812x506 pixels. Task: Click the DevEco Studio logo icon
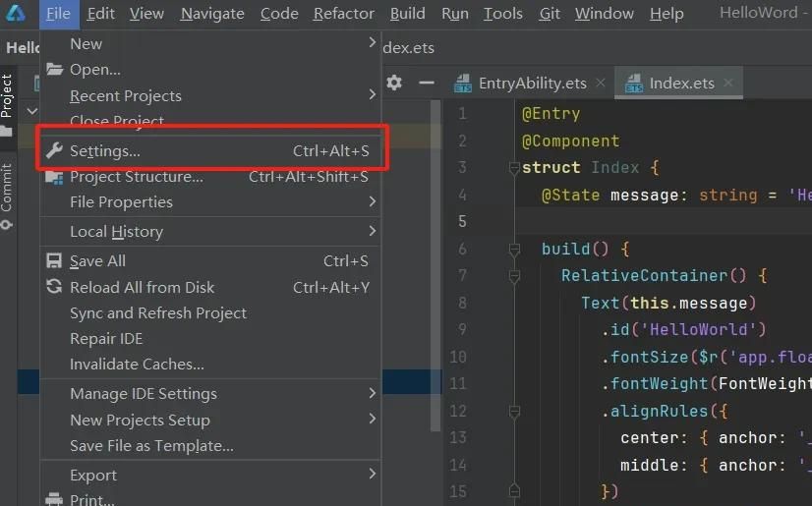pos(17,13)
